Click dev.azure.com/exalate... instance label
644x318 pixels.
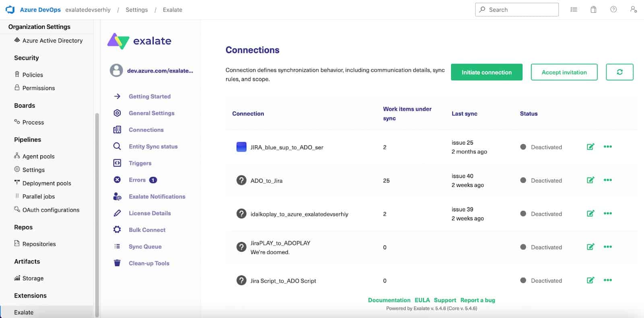click(x=160, y=71)
